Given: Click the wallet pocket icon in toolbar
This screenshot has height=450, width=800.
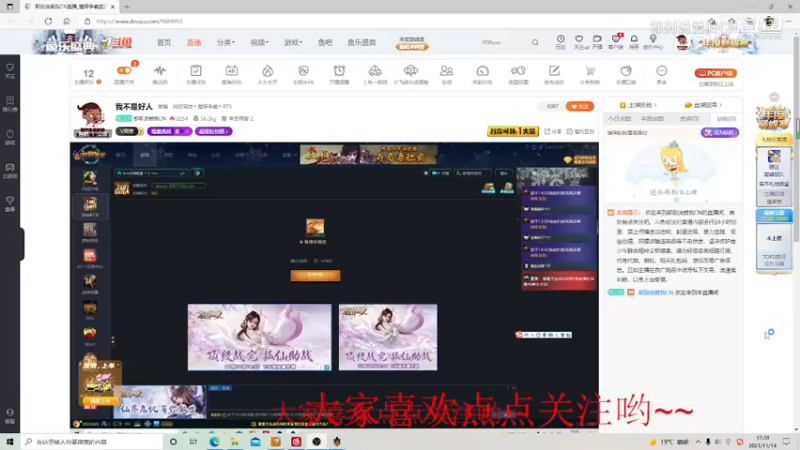Looking at the screenshot, I should (626, 70).
